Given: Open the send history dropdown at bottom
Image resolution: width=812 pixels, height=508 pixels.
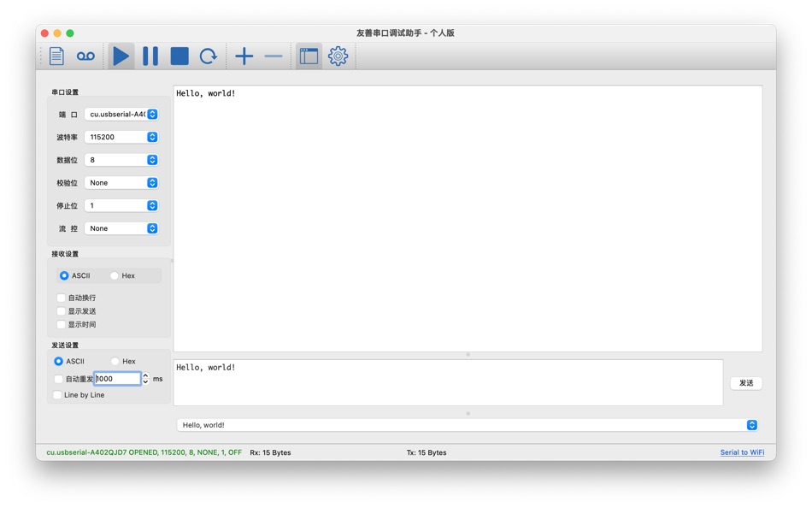Looking at the screenshot, I should click(x=750, y=424).
